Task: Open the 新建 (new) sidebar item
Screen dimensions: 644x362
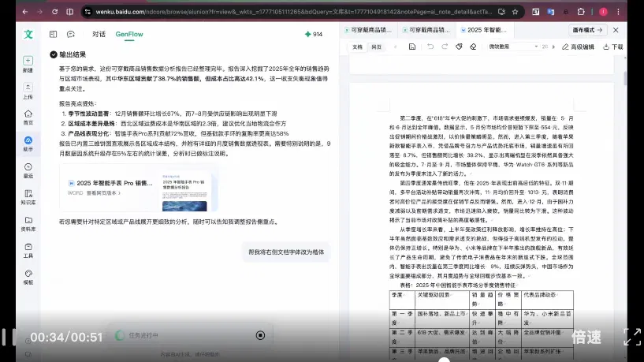Action: pyautogui.click(x=28, y=64)
